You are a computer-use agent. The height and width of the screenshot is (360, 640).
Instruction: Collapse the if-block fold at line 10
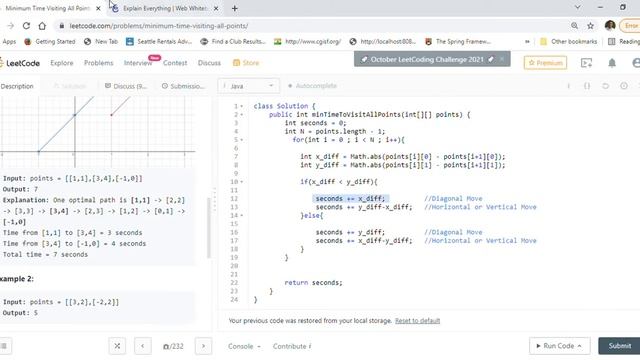tap(242, 182)
